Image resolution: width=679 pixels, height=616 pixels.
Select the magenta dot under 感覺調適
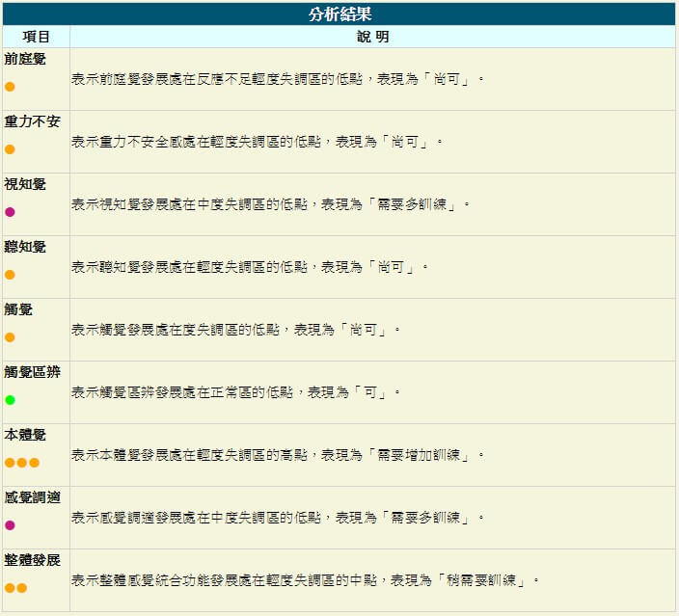(x=10, y=525)
